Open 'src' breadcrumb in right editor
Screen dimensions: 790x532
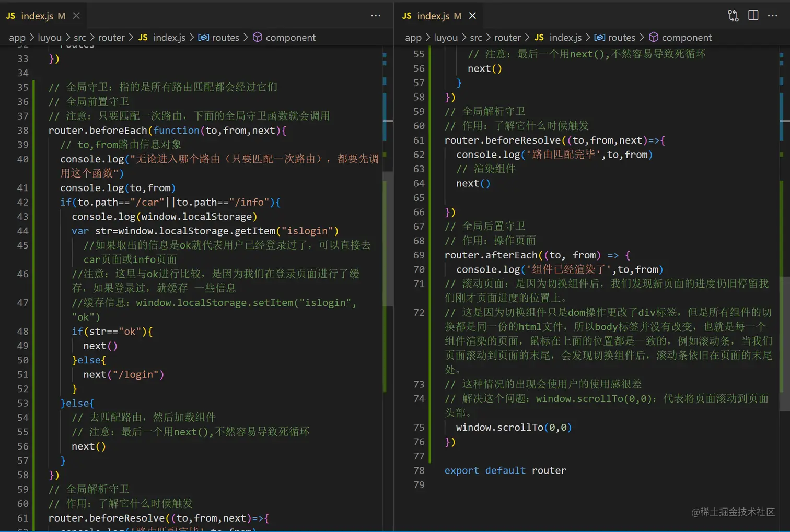[476, 38]
